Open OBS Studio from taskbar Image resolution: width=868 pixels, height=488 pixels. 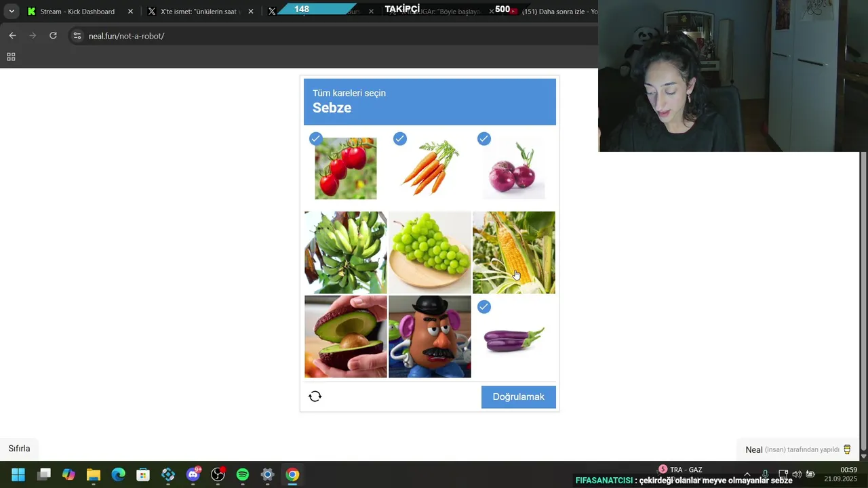(x=218, y=474)
